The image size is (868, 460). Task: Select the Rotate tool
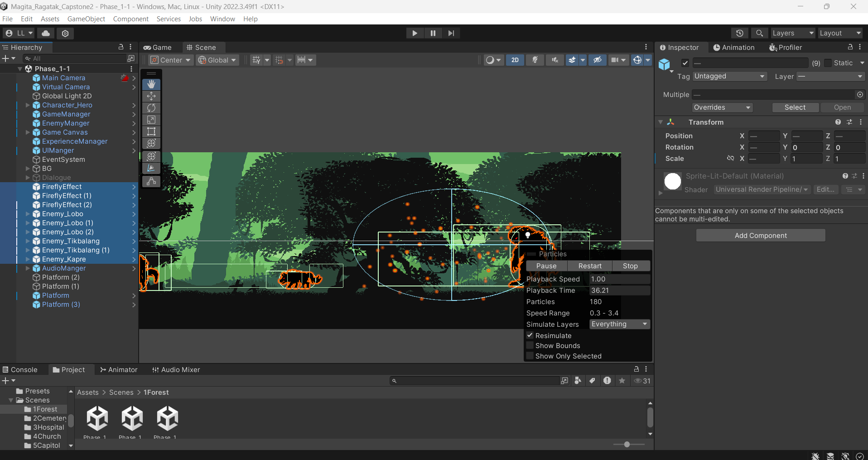151,108
